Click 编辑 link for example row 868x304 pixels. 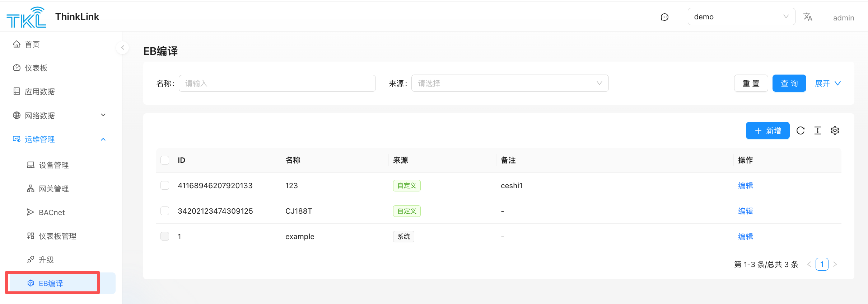[x=745, y=236]
